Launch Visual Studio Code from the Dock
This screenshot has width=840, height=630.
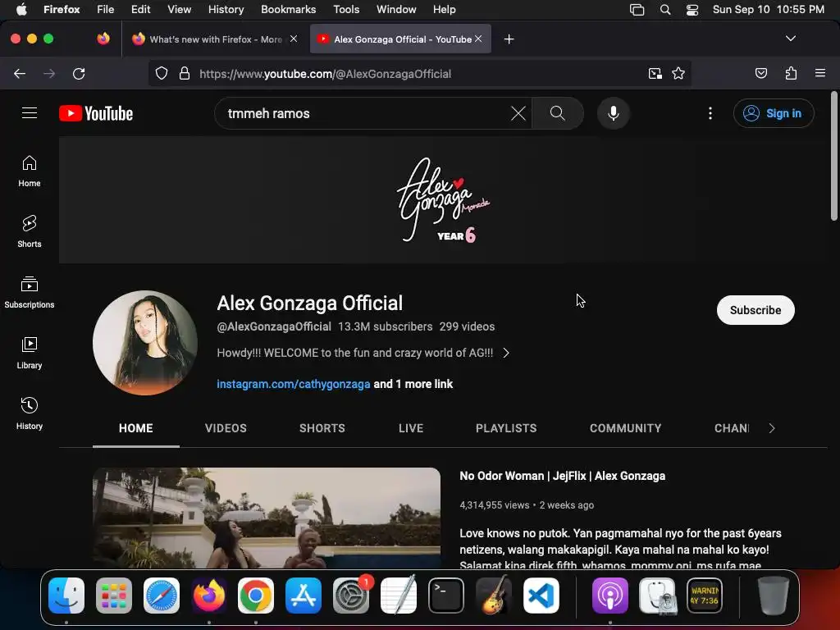(541, 596)
